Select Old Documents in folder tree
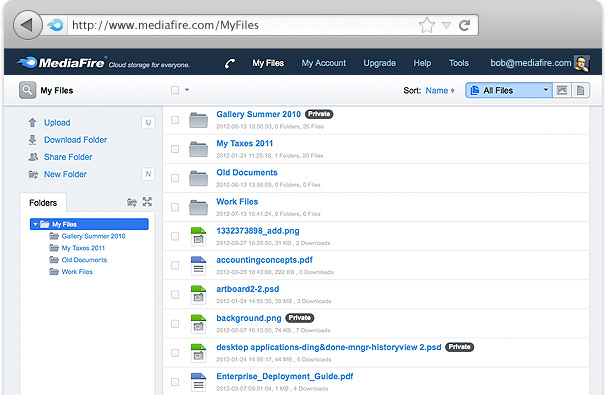Image resolution: width=605 pixels, height=395 pixels. 84,260
